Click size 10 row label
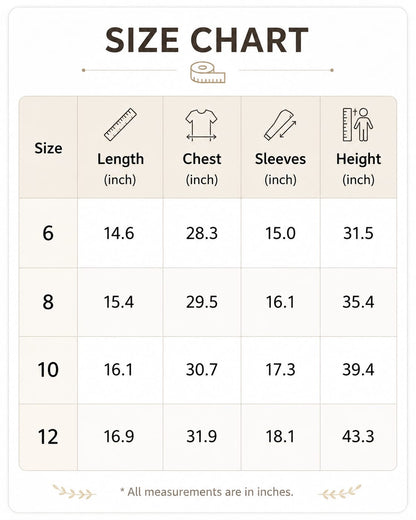Screen dimensions: 416x520 48,370
